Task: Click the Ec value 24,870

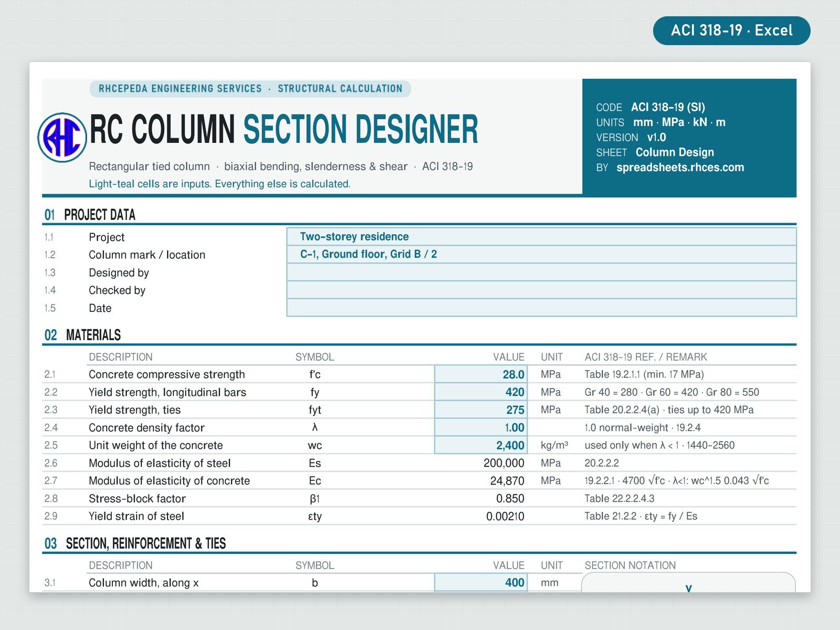Action: (x=507, y=481)
